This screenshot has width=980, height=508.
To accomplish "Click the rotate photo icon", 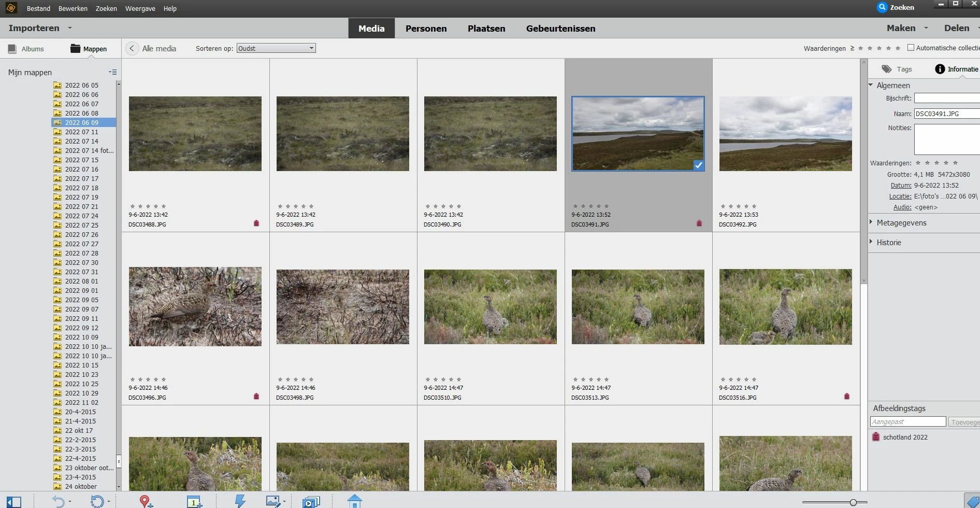I will click(x=97, y=501).
